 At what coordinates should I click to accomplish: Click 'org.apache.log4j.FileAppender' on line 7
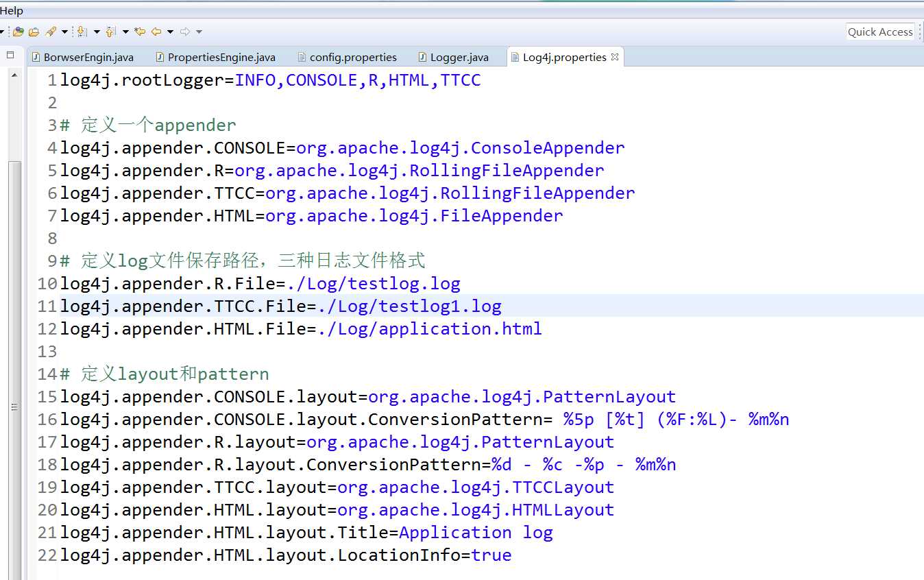(x=414, y=216)
